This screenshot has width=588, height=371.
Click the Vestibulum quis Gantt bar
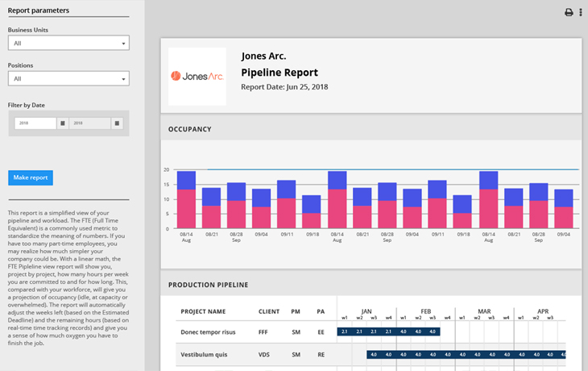[x=466, y=355]
